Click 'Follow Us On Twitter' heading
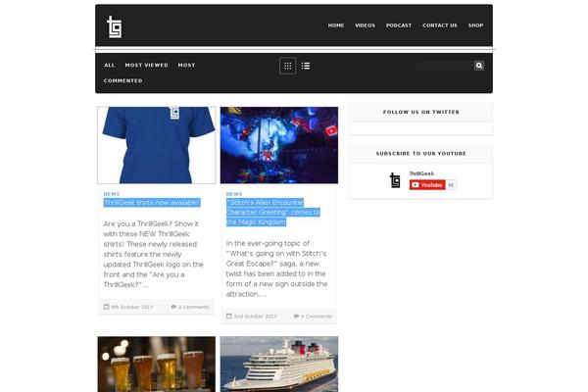The height and width of the screenshot is (392, 588). click(421, 112)
